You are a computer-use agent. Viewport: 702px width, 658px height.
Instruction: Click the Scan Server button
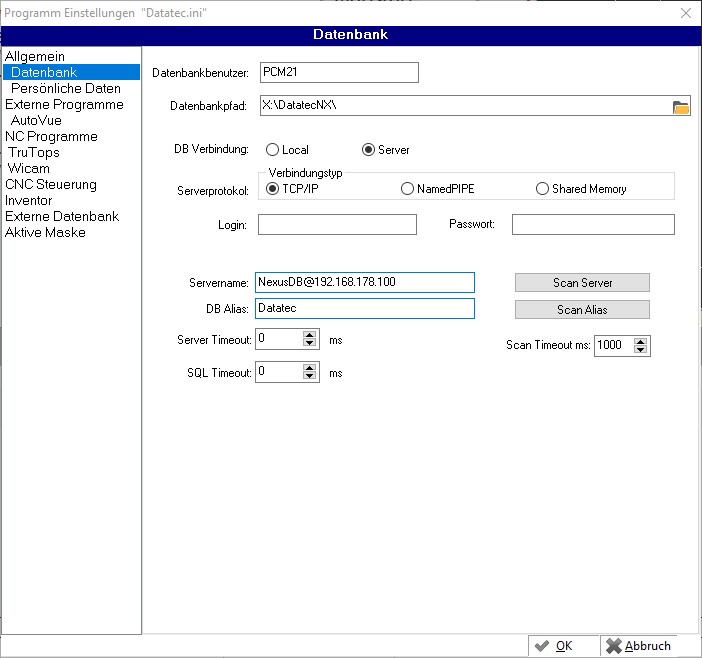pyautogui.click(x=582, y=283)
